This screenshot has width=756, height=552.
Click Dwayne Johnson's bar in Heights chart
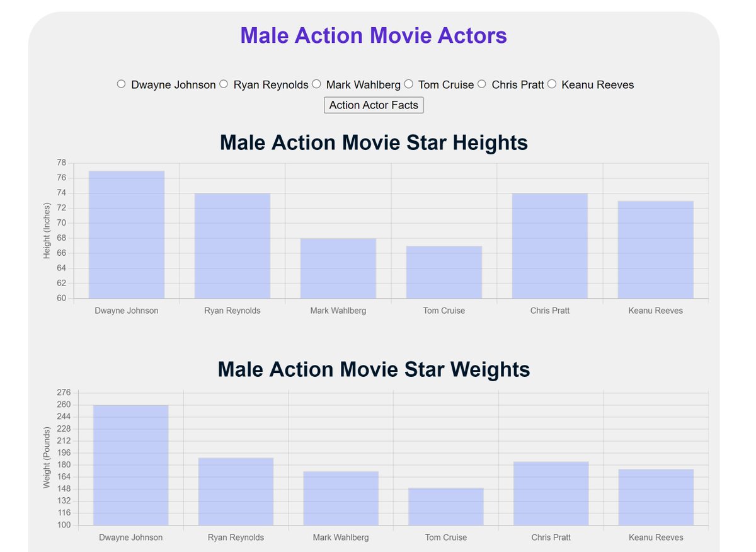[x=127, y=234]
